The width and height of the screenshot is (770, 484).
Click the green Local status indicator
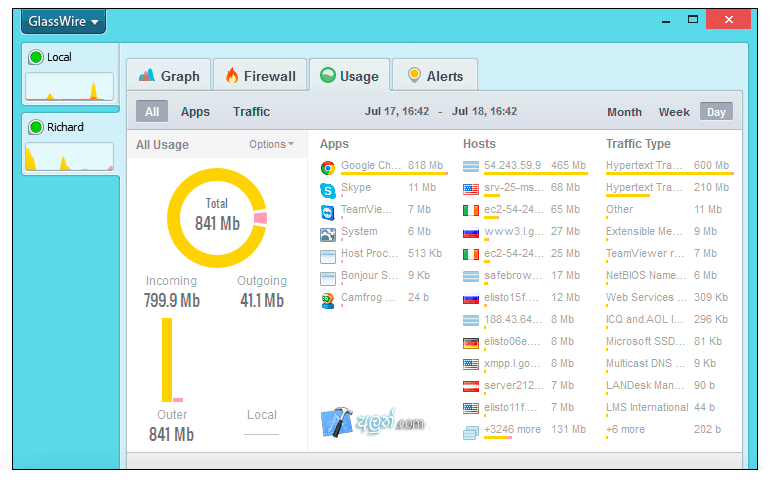(36, 57)
